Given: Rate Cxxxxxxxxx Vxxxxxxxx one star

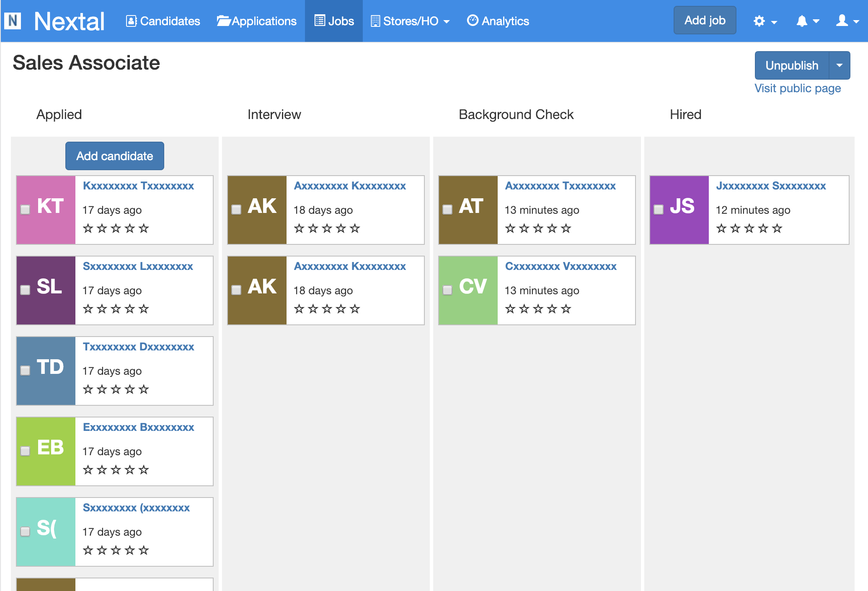Looking at the screenshot, I should point(510,309).
